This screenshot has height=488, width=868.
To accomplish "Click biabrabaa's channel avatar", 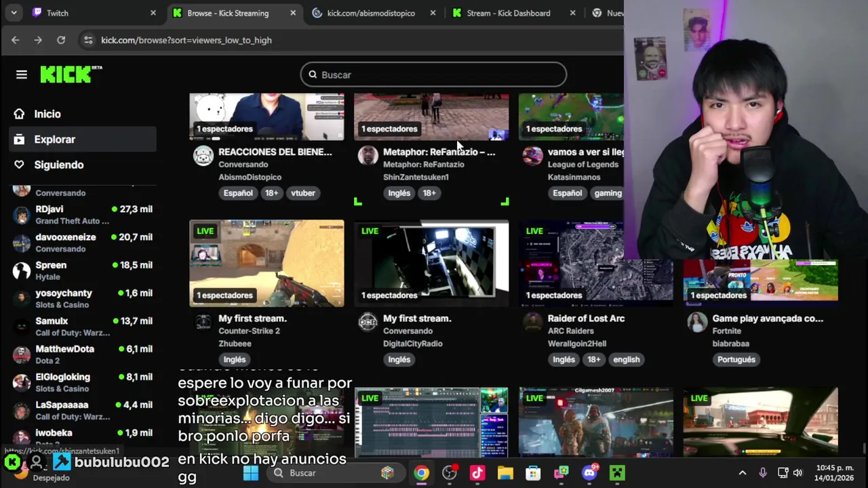I will tap(697, 322).
